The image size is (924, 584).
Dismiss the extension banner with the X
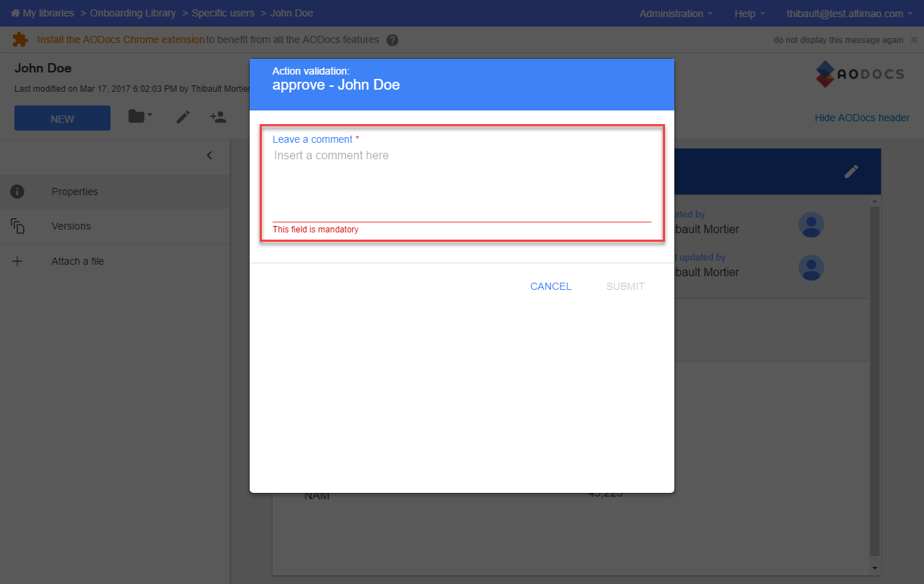pos(913,40)
